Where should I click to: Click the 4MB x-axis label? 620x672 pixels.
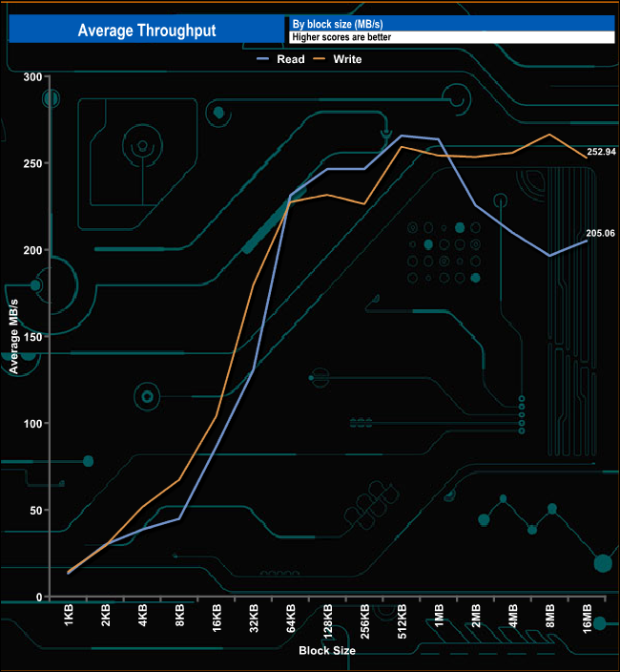point(513,616)
